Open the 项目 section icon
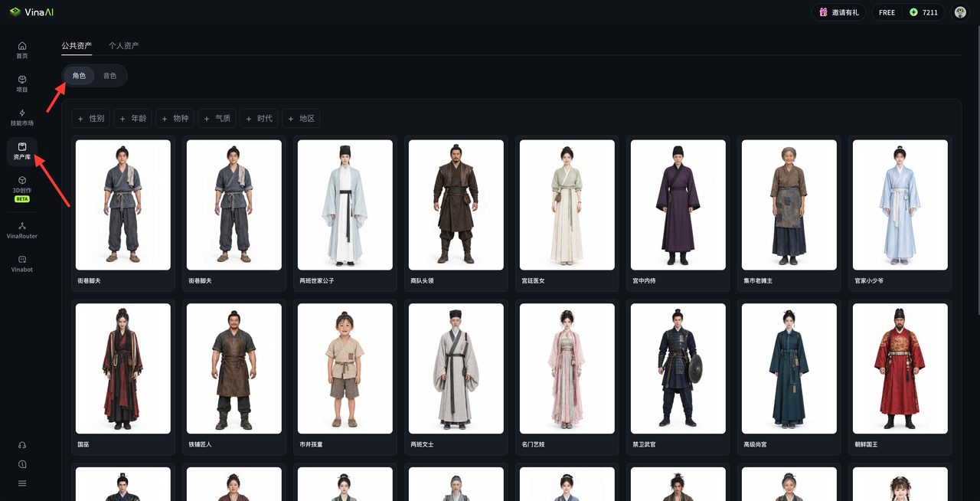 [22, 80]
